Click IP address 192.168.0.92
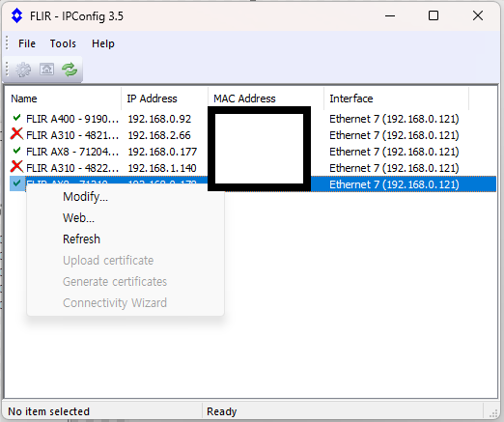 coord(159,119)
